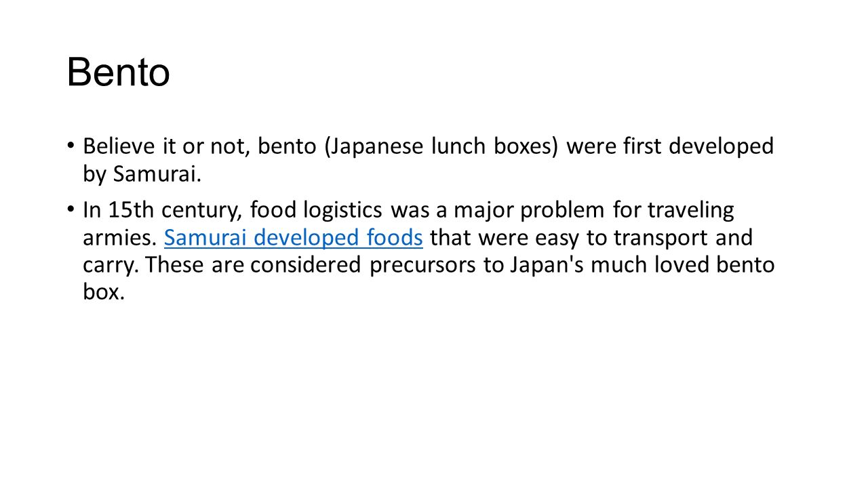This screenshot has width=868, height=488.
Task: Select the first bullet point marker
Action: tap(71, 146)
